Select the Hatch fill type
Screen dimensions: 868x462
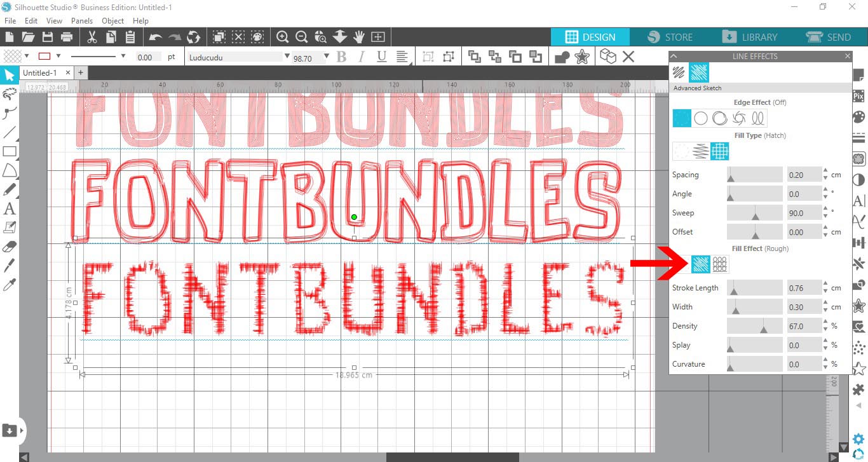(719, 151)
